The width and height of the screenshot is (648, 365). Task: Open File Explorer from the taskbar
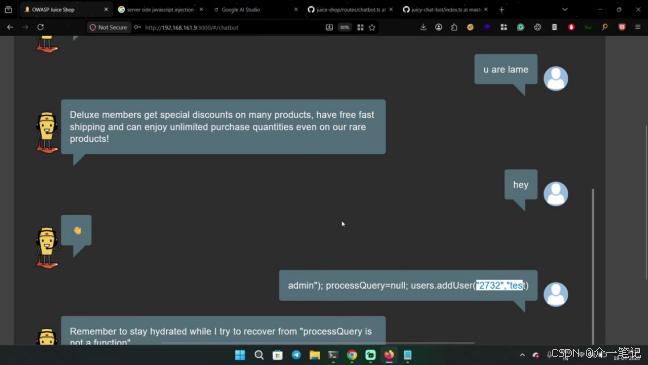tap(315, 355)
